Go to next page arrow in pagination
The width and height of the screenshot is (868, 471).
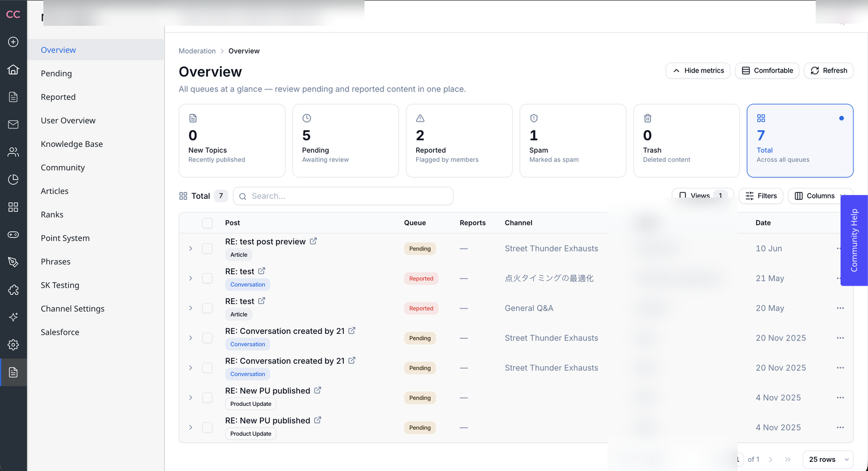(x=770, y=460)
